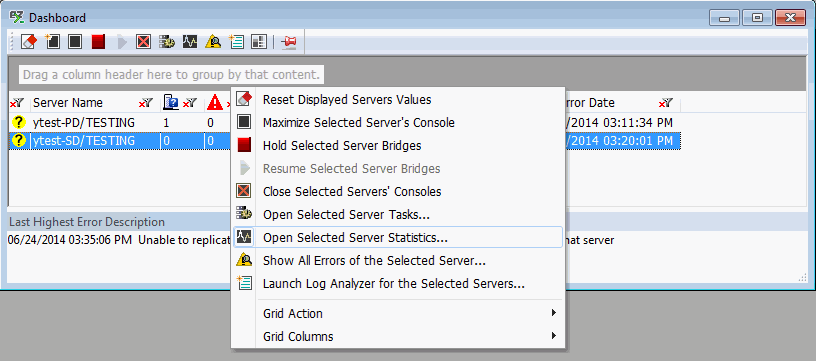This screenshot has height=361, width=816.
Task: Click the Log Analyzer toolbar icon
Action: point(236,42)
